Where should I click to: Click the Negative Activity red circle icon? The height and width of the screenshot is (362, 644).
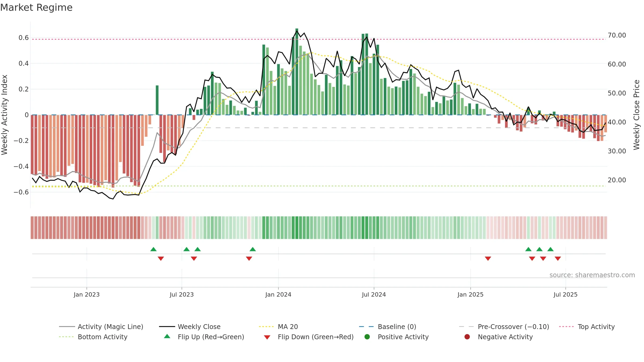click(x=467, y=337)
